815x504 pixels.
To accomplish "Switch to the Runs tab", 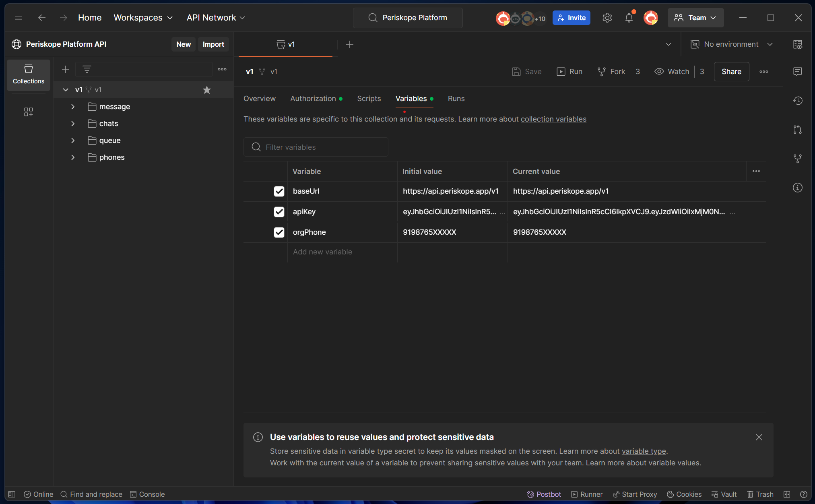I will (456, 99).
